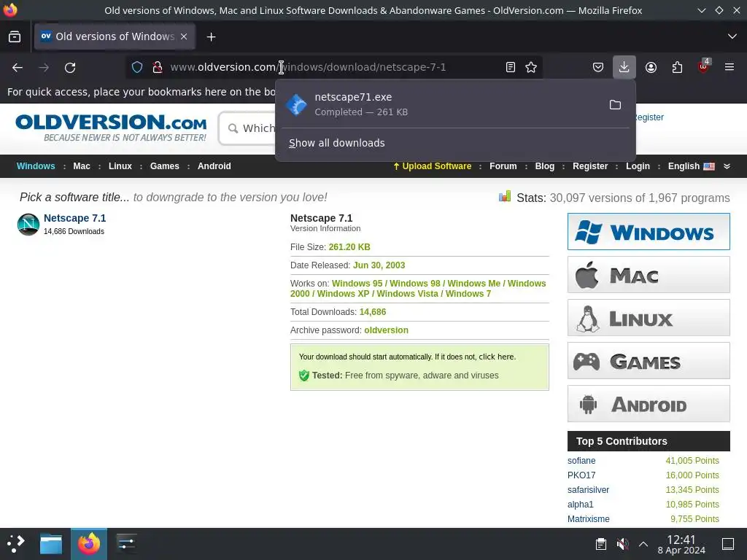Click the 261.20 KB file size value

(349, 246)
